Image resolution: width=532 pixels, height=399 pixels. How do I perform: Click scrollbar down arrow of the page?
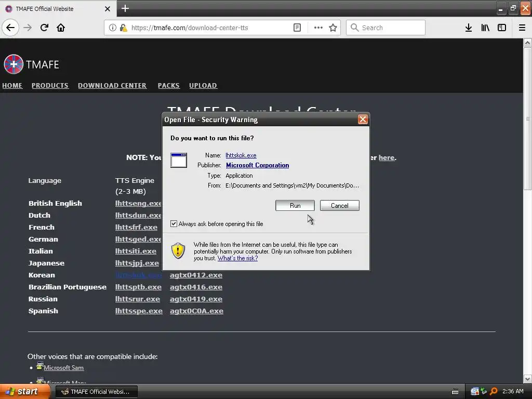coord(527,379)
